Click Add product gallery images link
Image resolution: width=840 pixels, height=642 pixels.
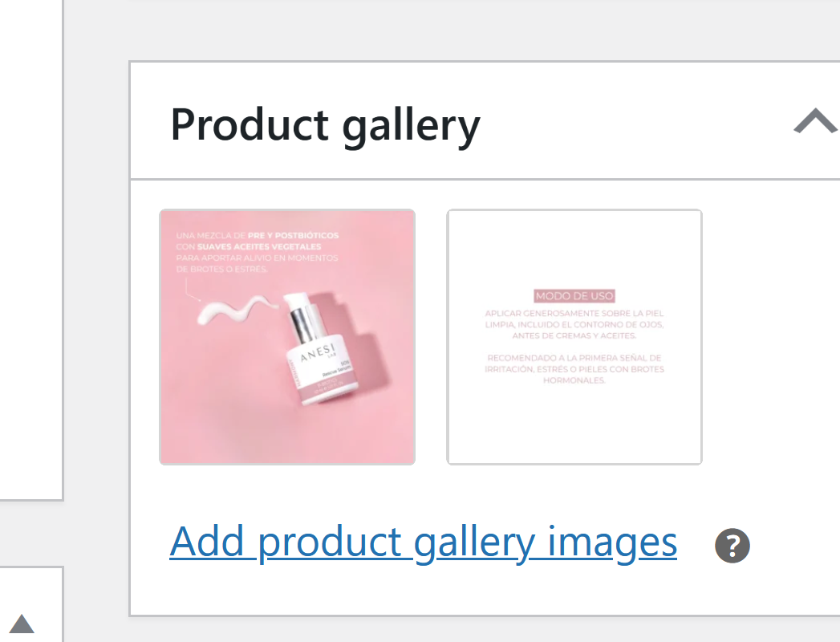424,542
